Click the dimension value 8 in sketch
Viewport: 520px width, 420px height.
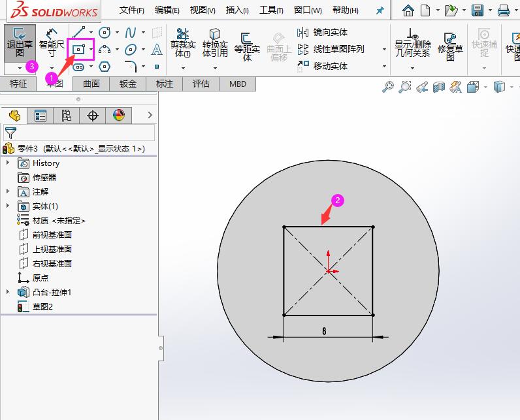[324, 331]
